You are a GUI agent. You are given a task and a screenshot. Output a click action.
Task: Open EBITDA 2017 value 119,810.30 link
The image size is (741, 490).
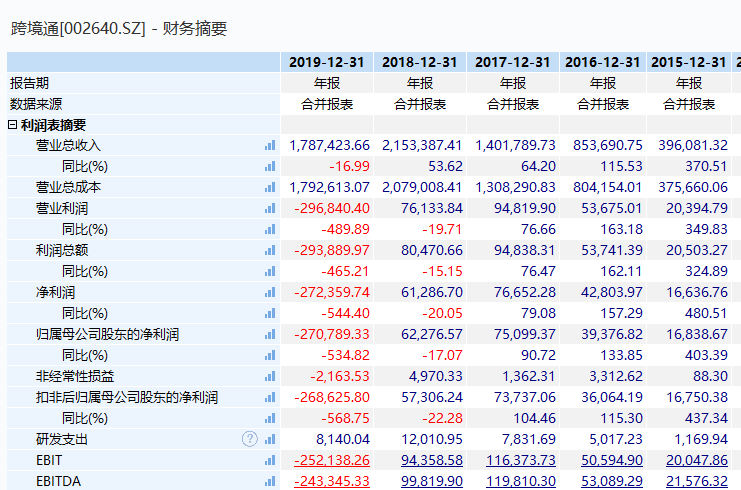coord(521,481)
